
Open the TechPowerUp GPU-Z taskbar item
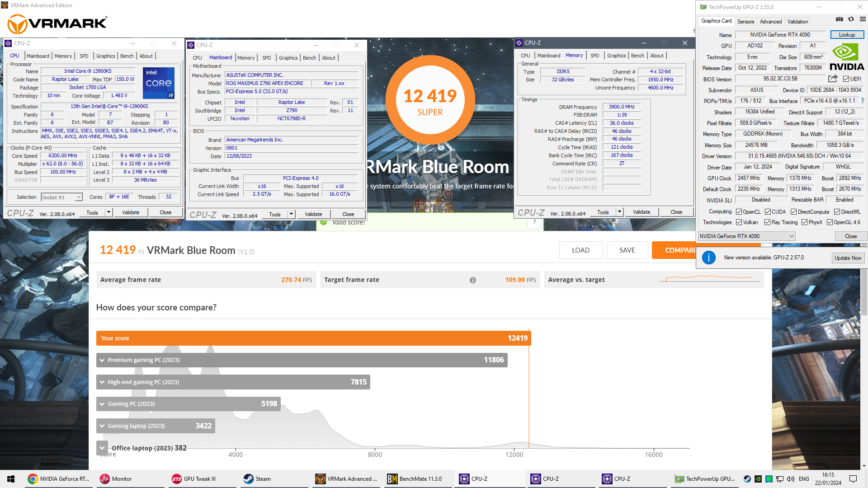pos(704,479)
